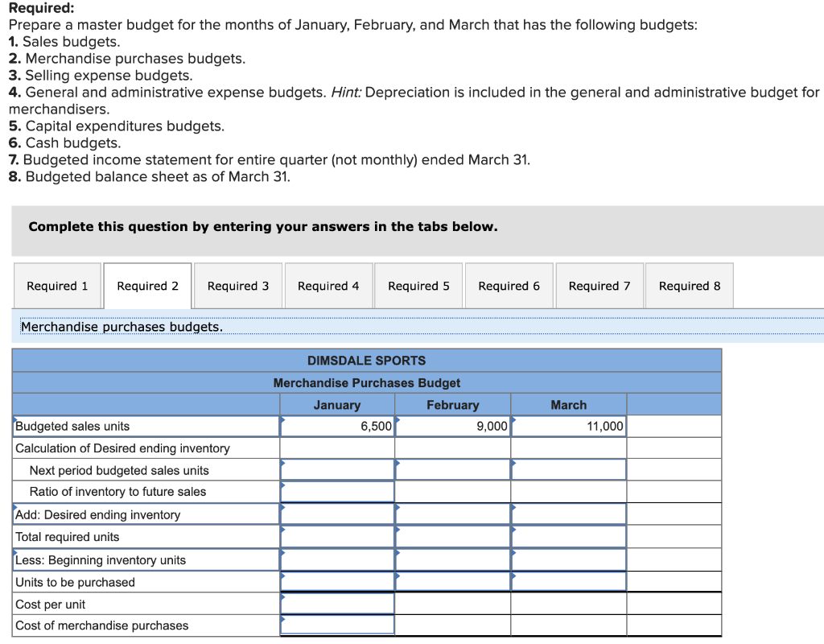Open the Required 3 tab
The width and height of the screenshot is (824, 644).
(237, 286)
